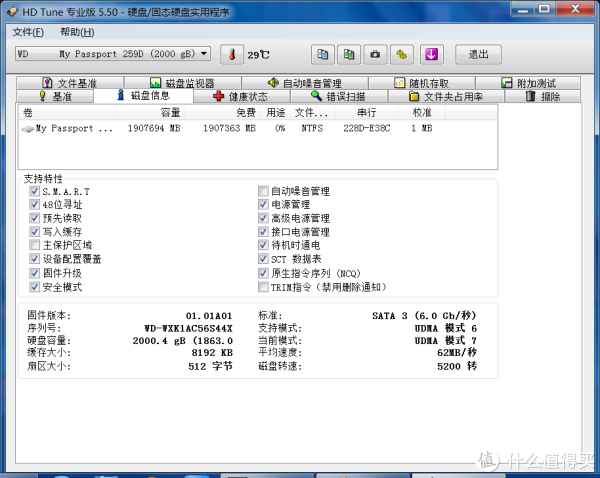Switch to the 随机存取 tab

click(422, 83)
